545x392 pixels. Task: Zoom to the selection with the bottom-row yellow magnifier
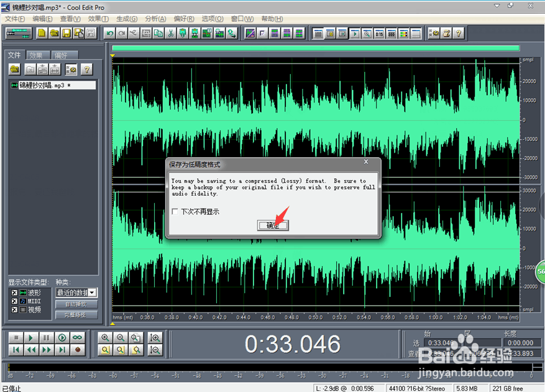(105, 350)
